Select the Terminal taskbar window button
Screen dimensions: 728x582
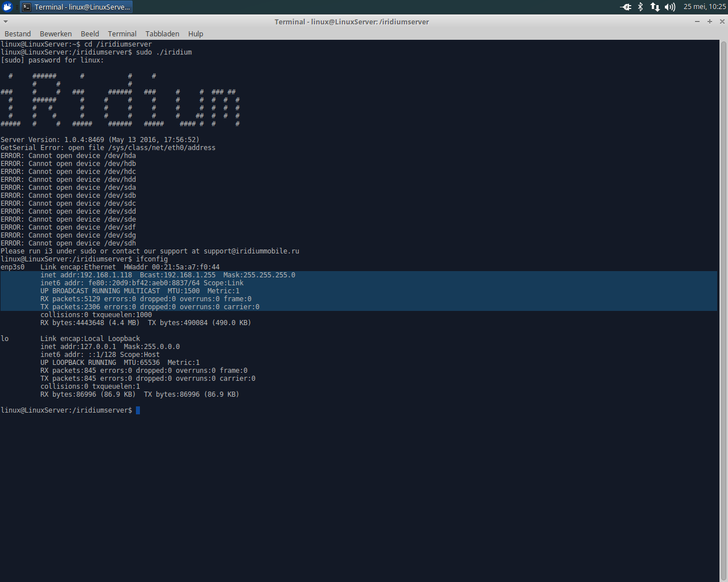(76, 7)
